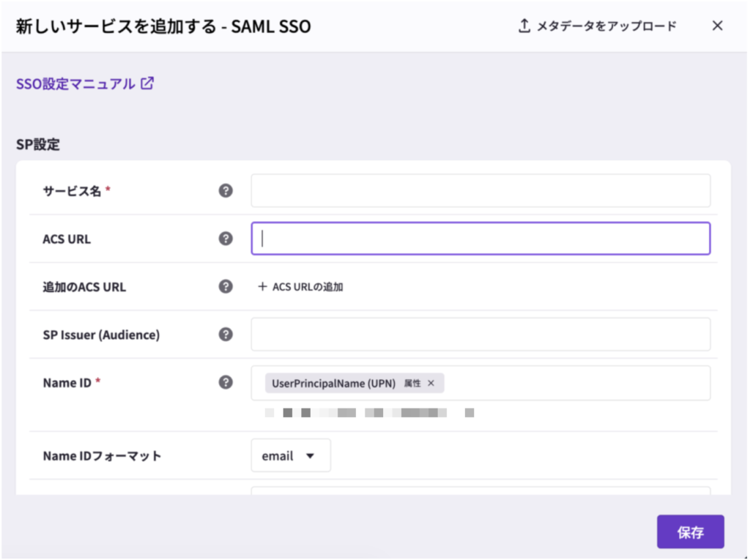Viewport: 750px width, 560px height.
Task: Show help for 追加のACS URL
Action: point(226,286)
